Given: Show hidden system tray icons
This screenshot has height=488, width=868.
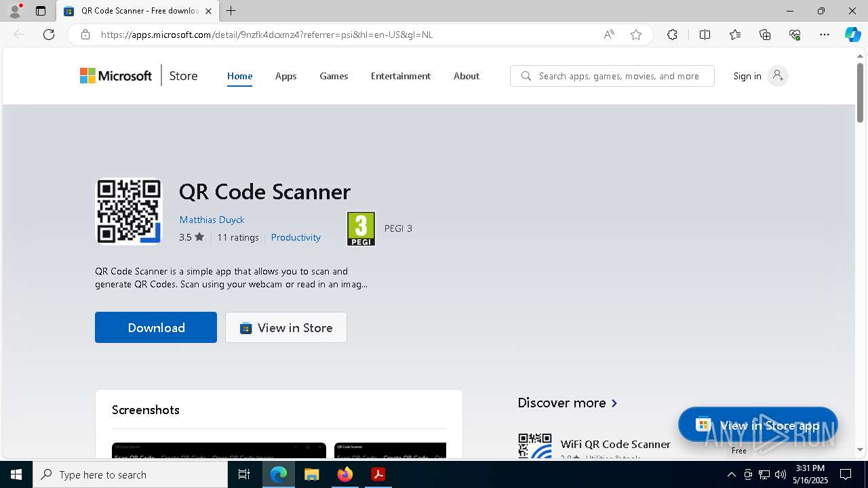Looking at the screenshot, I should 731,474.
